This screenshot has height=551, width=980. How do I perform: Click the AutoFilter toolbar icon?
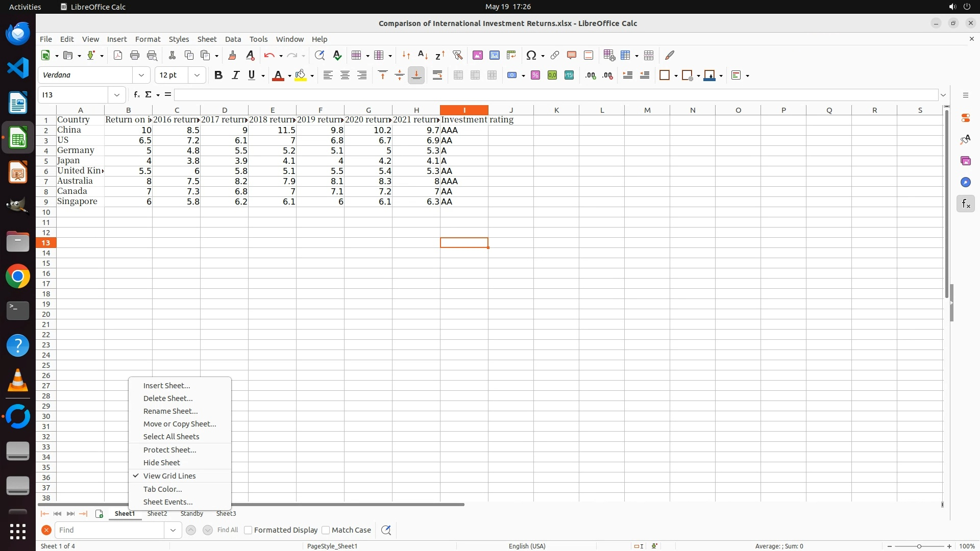457,55
